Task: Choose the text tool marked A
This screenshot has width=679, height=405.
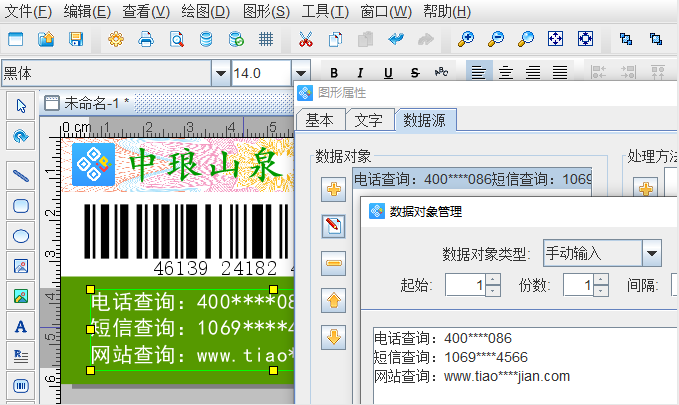Action: [x=20, y=326]
